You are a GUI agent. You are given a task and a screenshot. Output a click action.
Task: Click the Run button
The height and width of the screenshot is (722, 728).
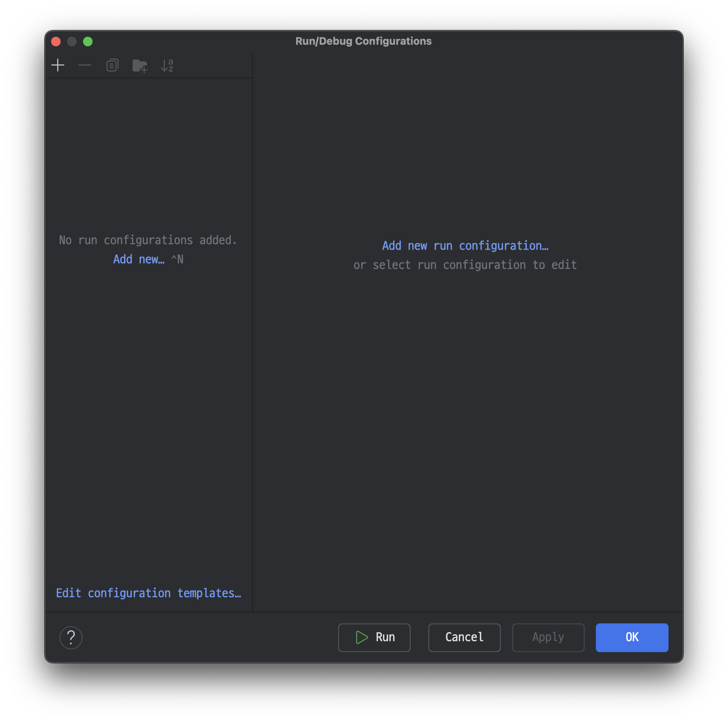[x=374, y=637]
